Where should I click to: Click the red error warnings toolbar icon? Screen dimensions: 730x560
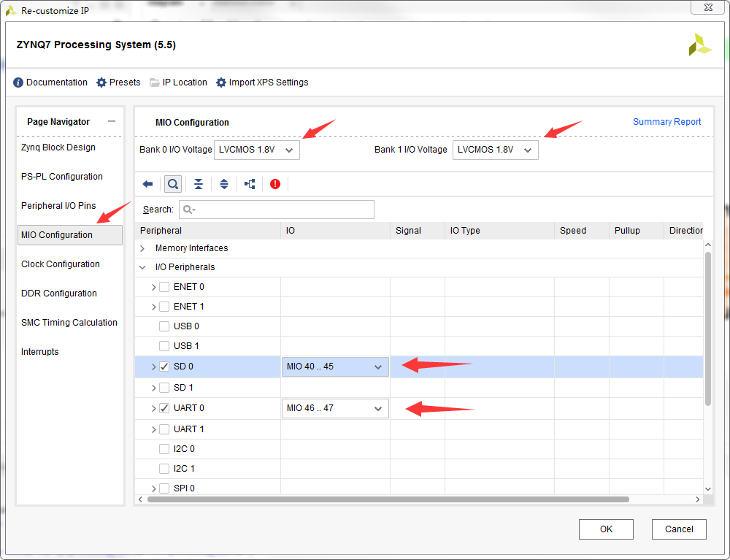275,184
